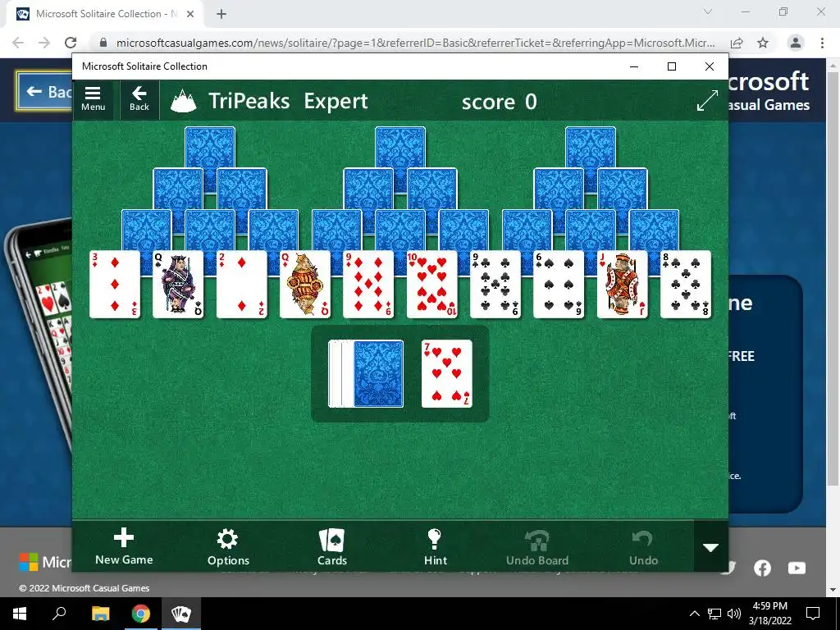Bookmark this page with the star
Image resolution: width=840 pixels, height=630 pixels.
(763, 43)
